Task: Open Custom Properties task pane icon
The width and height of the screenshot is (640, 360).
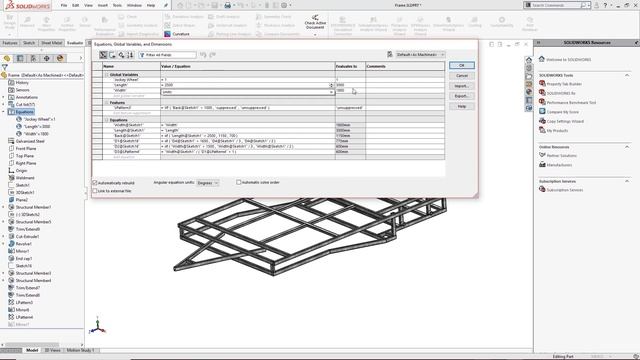Action: [x=529, y=100]
